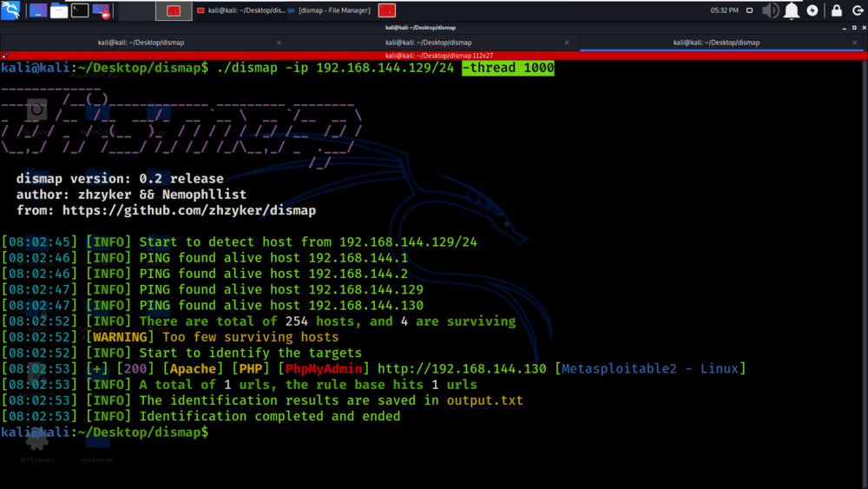
Task: Close the terminal window
Action: coord(864,28)
